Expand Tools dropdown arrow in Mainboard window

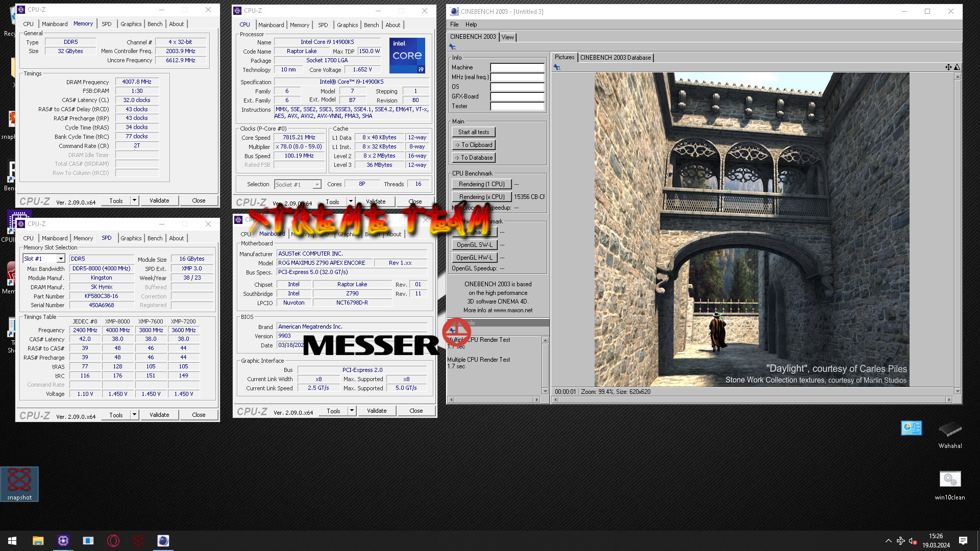click(x=352, y=411)
